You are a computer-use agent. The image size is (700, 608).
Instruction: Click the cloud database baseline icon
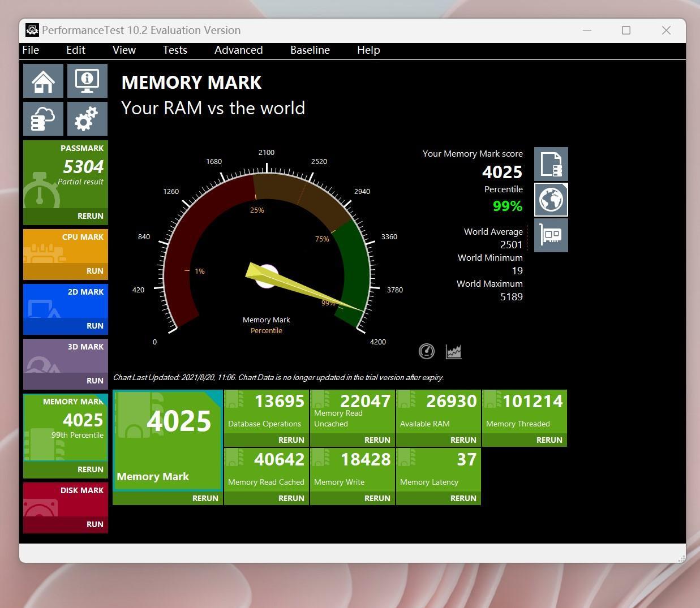coord(43,119)
